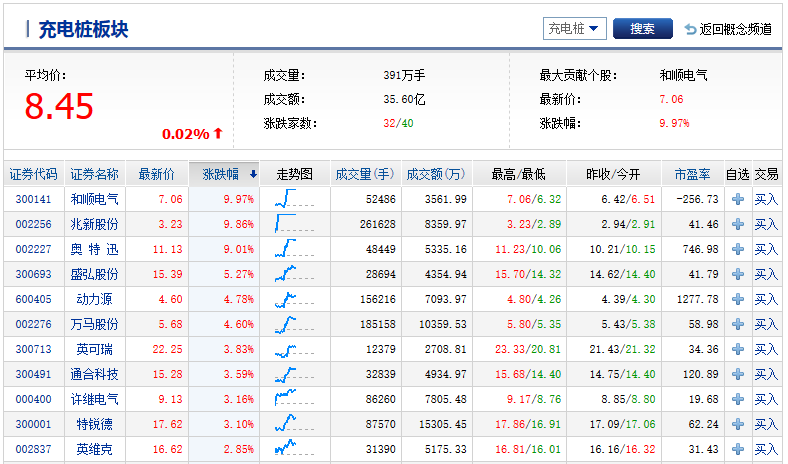788x464 pixels.
Task: Sort the table by 市盈率 column
Action: click(x=692, y=174)
